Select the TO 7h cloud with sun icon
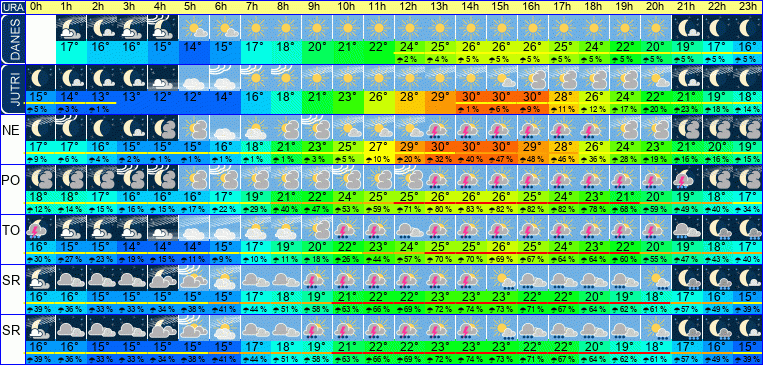This screenshot has height=365, width=763. pyautogui.click(x=256, y=228)
